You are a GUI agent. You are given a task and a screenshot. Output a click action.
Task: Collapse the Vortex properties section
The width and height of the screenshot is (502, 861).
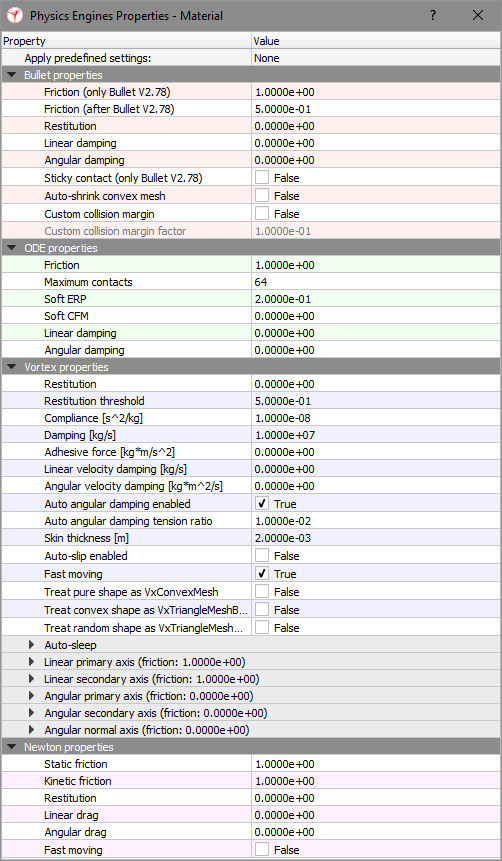[12, 367]
